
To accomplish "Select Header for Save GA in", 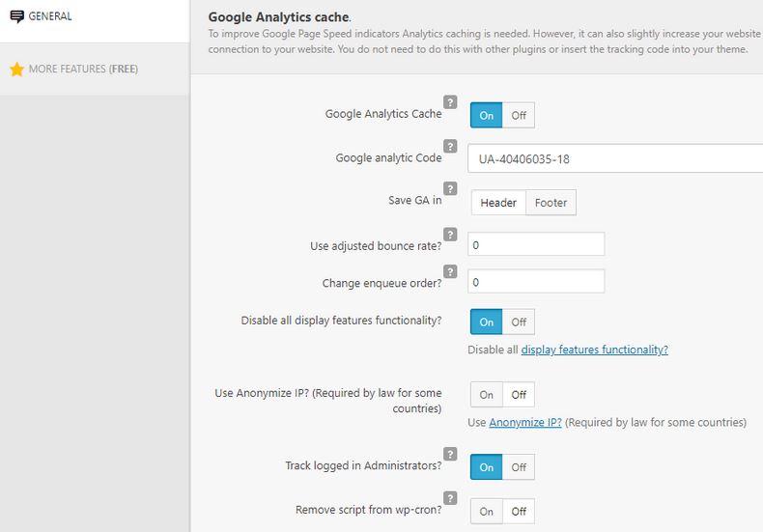I will tap(498, 203).
